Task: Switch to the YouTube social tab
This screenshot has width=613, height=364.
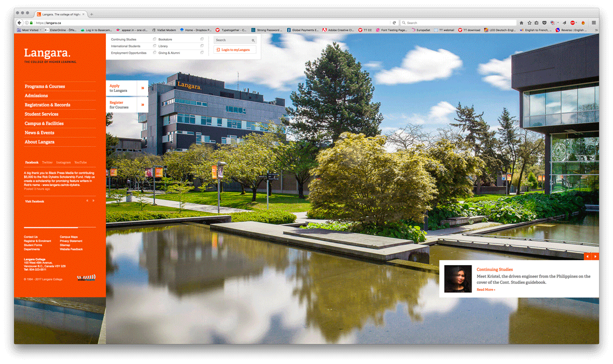Action: 81,162
